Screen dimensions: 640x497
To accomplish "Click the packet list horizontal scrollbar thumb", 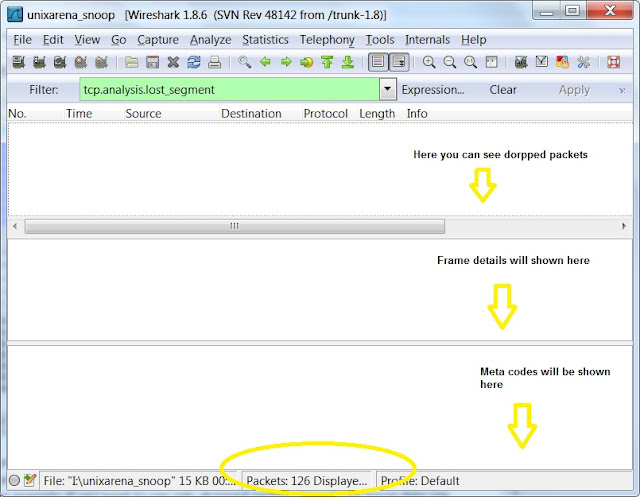I will click(235, 226).
